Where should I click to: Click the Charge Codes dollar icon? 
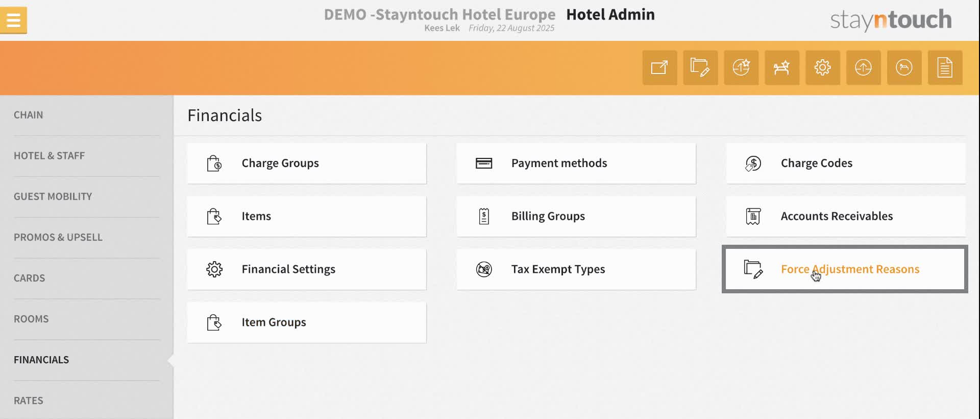(x=753, y=164)
